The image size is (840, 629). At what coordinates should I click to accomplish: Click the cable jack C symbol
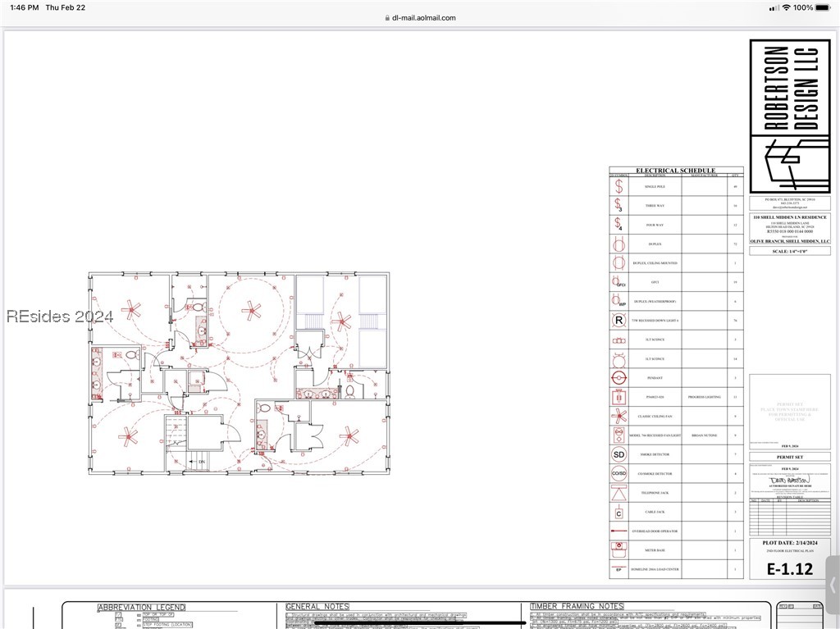pos(619,513)
